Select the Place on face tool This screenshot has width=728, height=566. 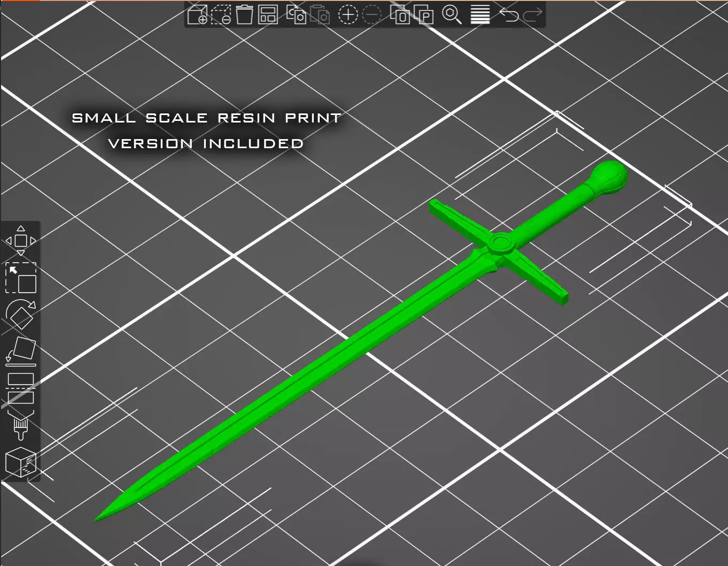pos(21,351)
